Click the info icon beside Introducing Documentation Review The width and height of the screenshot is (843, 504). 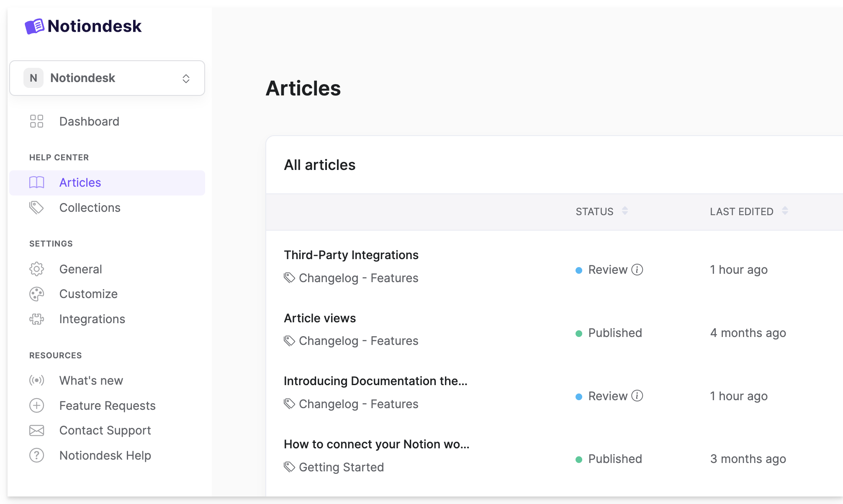tap(637, 396)
